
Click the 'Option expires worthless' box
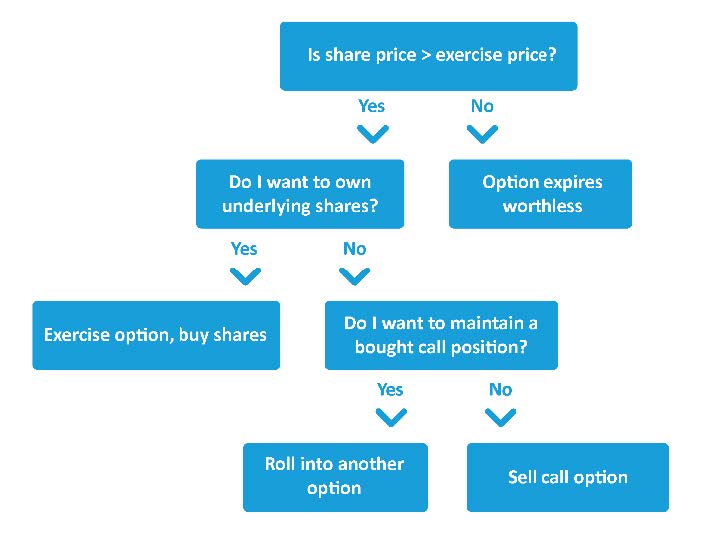click(541, 194)
